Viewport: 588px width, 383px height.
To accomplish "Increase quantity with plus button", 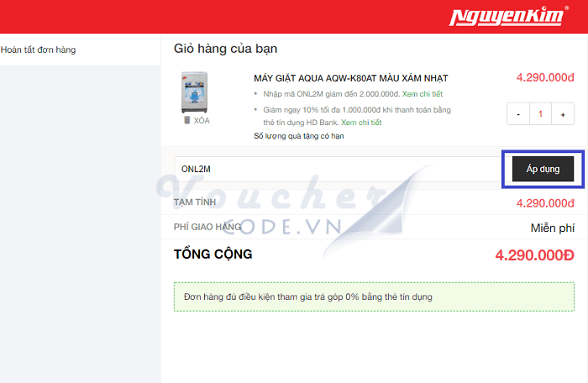I will coord(563,114).
